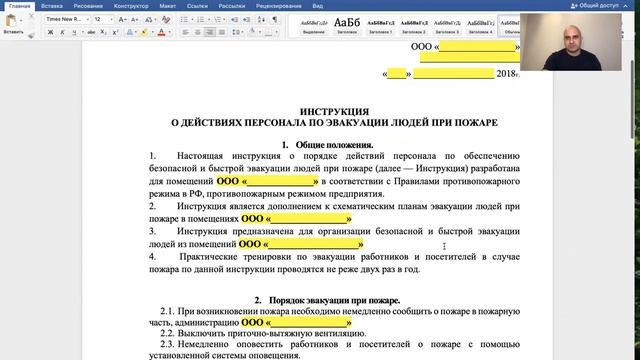Open bulleted list dropdown arrow
This screenshot has height=360, width=640.
pyautogui.click(x=192, y=20)
